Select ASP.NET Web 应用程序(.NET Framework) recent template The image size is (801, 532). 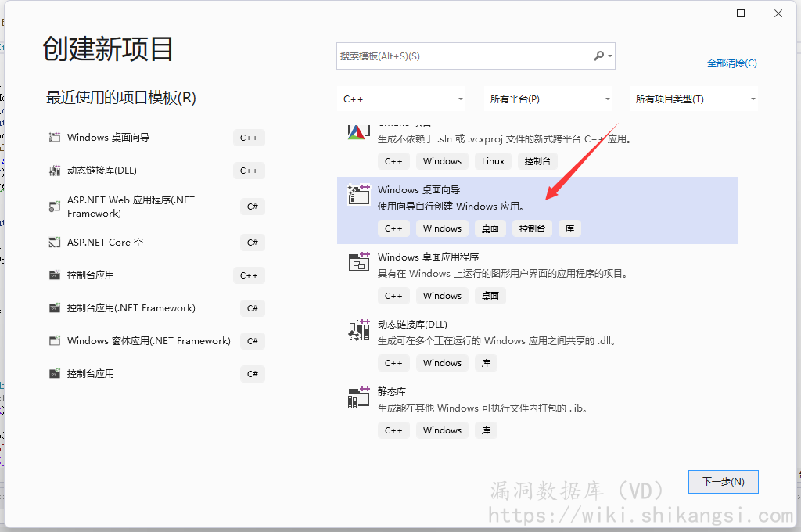[x=131, y=207]
